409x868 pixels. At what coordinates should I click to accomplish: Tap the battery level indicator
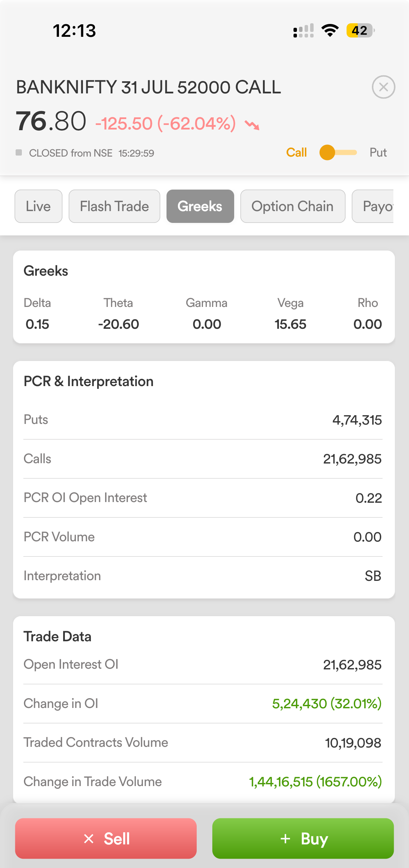click(360, 31)
